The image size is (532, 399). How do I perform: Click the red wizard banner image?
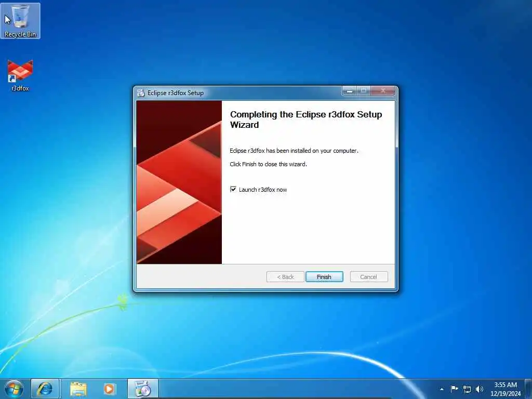(179, 182)
